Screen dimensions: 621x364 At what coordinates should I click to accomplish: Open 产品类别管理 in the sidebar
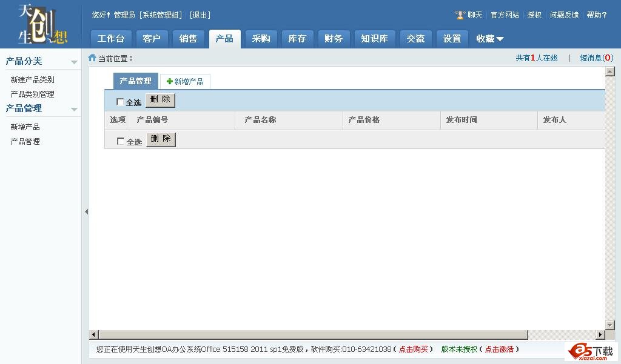pos(33,94)
